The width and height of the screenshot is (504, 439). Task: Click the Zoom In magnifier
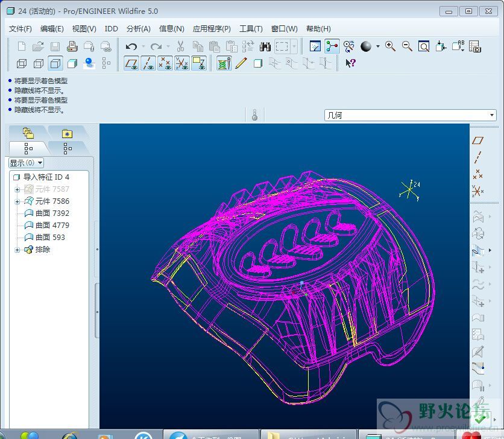click(390, 46)
